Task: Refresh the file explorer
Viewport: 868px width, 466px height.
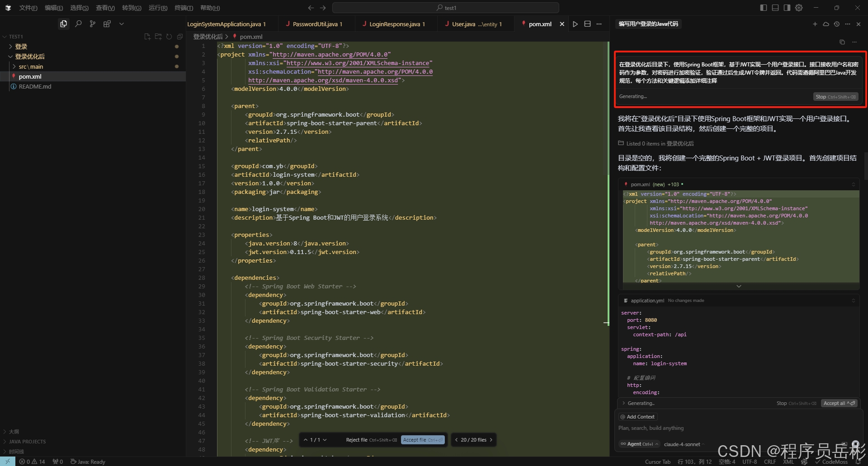Action: click(x=169, y=37)
